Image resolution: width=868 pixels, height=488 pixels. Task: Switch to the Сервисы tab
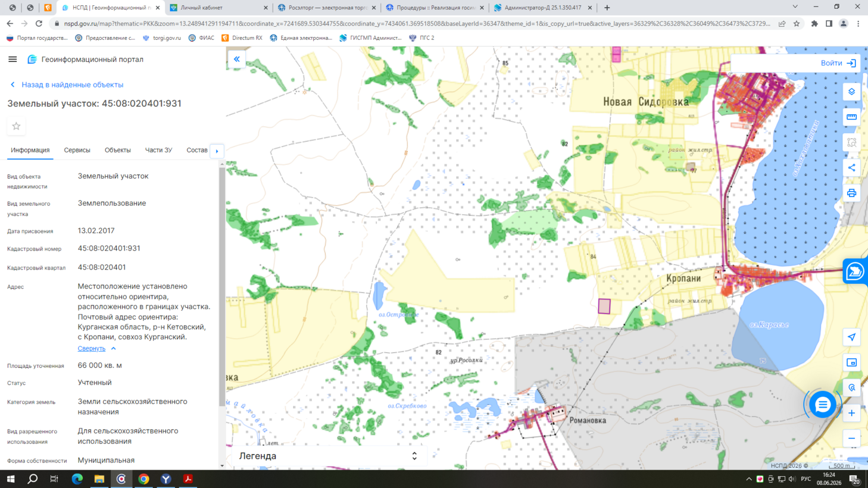point(77,150)
